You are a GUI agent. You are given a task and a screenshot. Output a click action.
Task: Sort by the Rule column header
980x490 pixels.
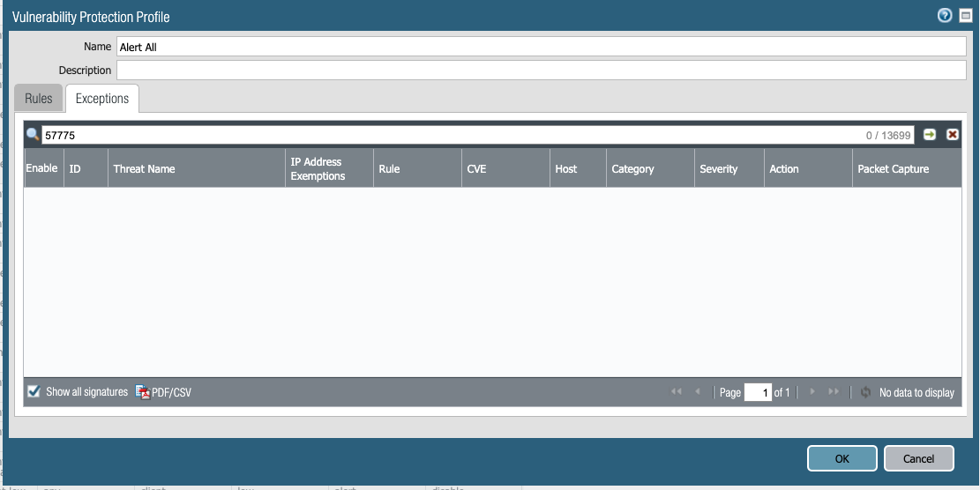(x=417, y=168)
